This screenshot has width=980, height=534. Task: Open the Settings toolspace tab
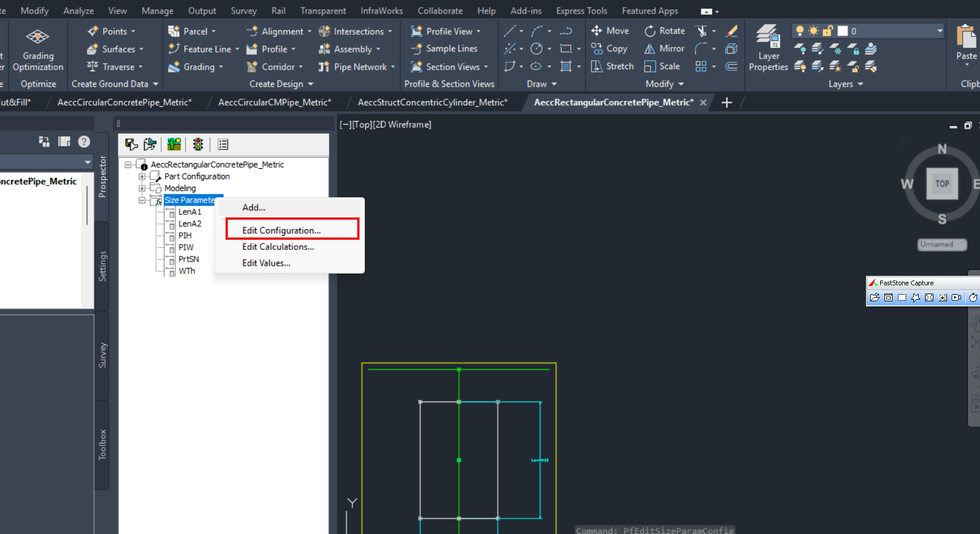[x=103, y=266]
